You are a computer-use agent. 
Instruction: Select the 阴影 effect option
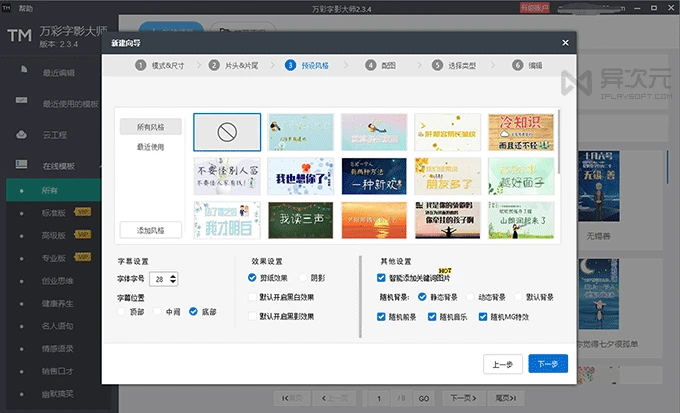coord(303,278)
